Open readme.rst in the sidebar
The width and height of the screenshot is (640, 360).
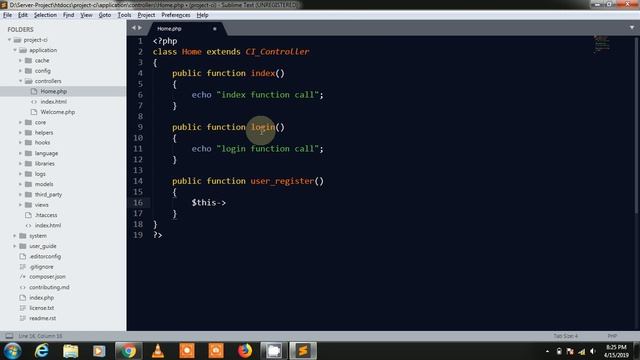click(x=42, y=318)
